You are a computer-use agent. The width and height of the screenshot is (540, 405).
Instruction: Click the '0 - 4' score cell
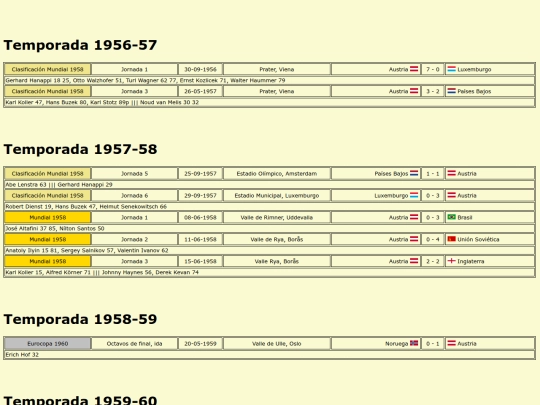(433, 239)
